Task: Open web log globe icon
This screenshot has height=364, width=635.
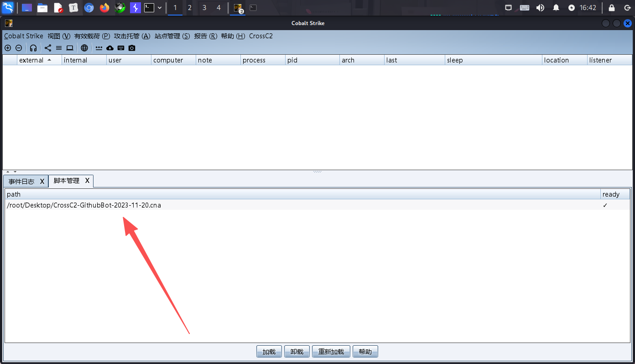Action: coord(84,48)
